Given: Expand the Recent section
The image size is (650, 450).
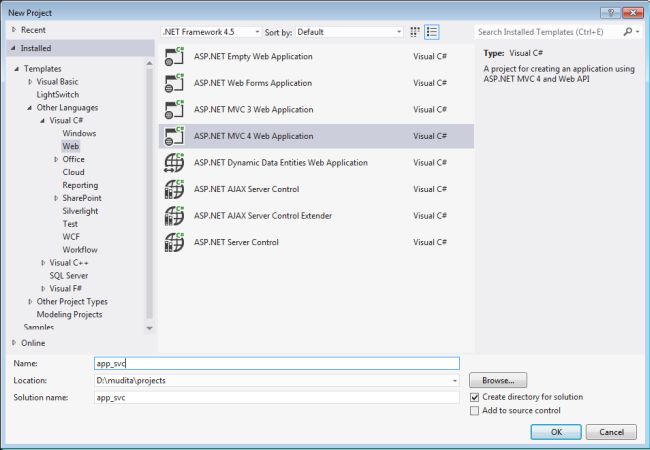Looking at the screenshot, I should pos(14,30).
